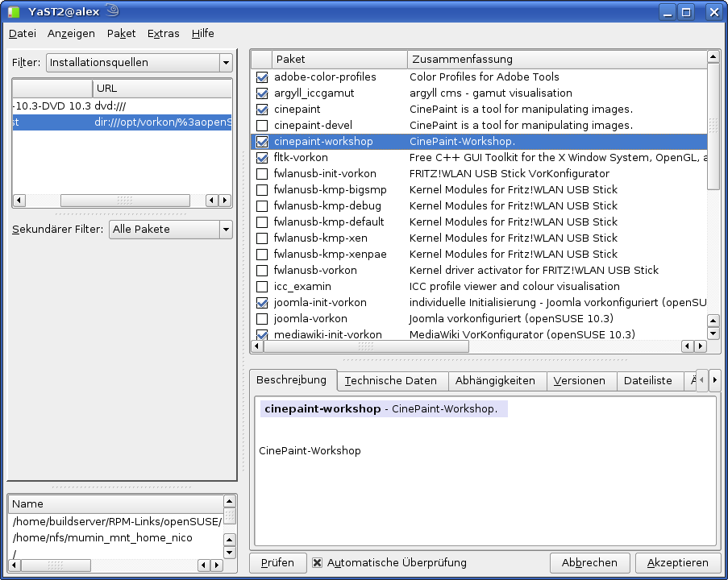Open the Filter dropdown showing Installationsquellen
Viewport: 728px width, 580px height.
pos(139,63)
